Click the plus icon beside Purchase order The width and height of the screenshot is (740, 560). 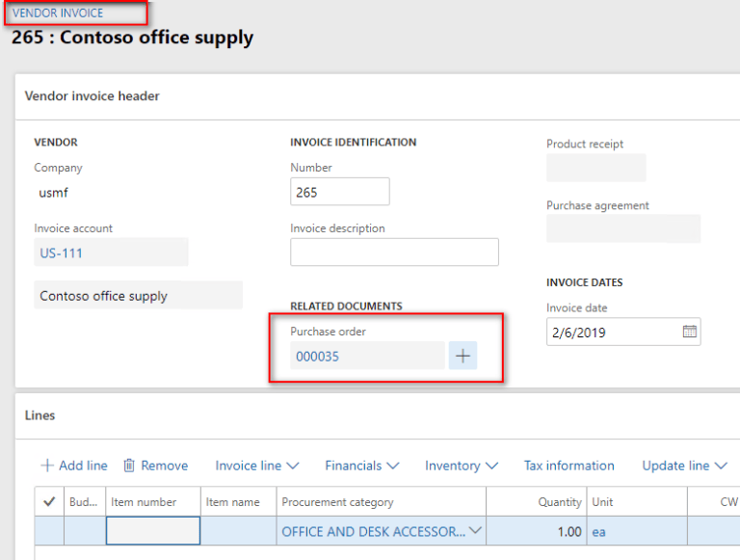(462, 356)
